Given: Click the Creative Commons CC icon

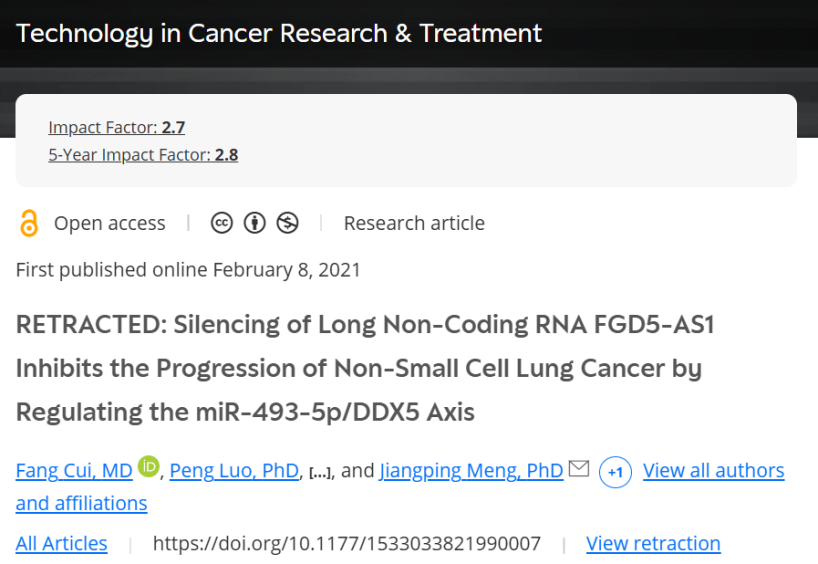Looking at the screenshot, I should coord(222,223).
